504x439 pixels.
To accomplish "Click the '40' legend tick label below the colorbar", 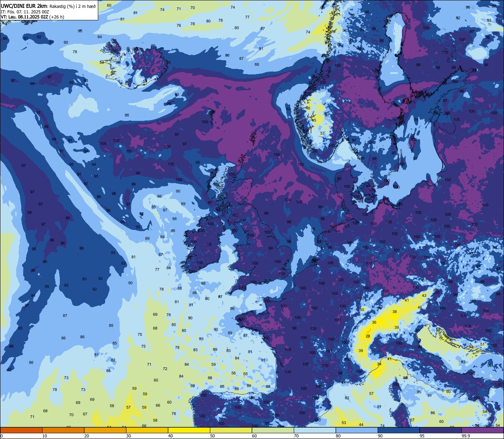I will coord(170,436).
